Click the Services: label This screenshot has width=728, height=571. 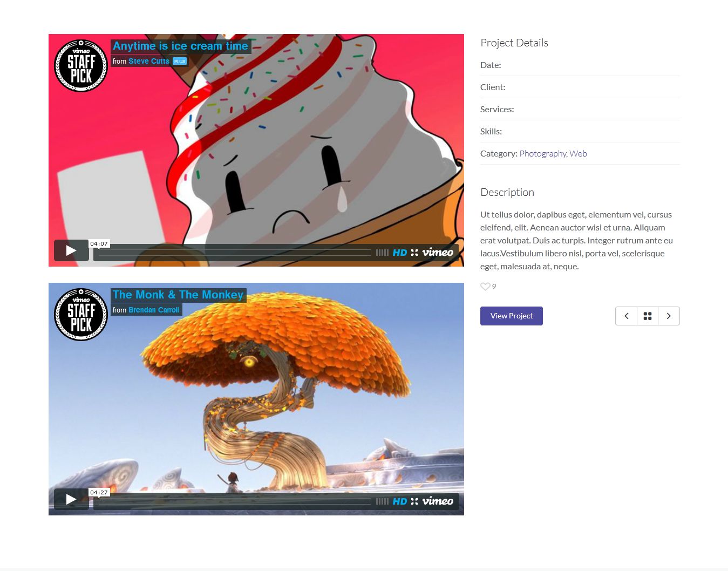click(497, 110)
